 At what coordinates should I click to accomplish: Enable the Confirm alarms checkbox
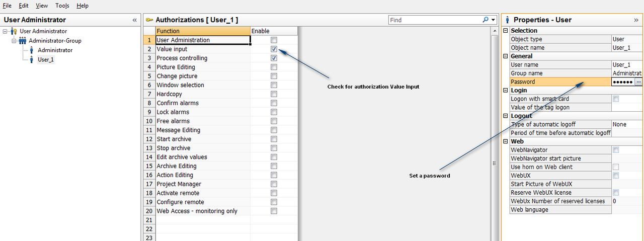274,103
